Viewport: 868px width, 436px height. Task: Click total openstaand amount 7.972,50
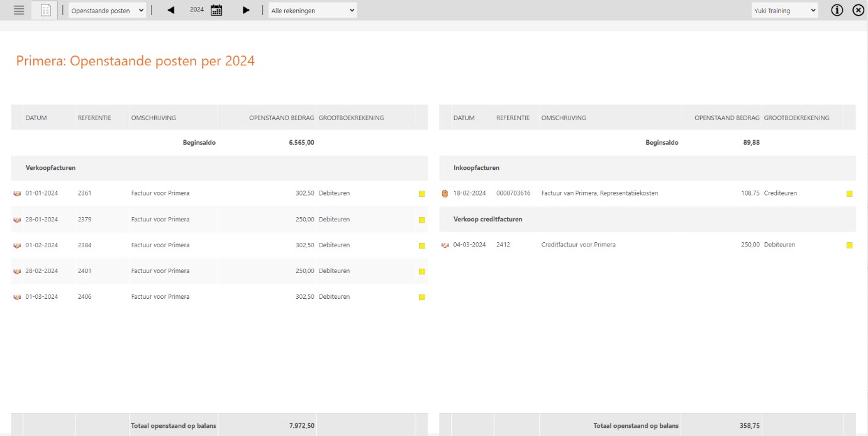(302, 426)
